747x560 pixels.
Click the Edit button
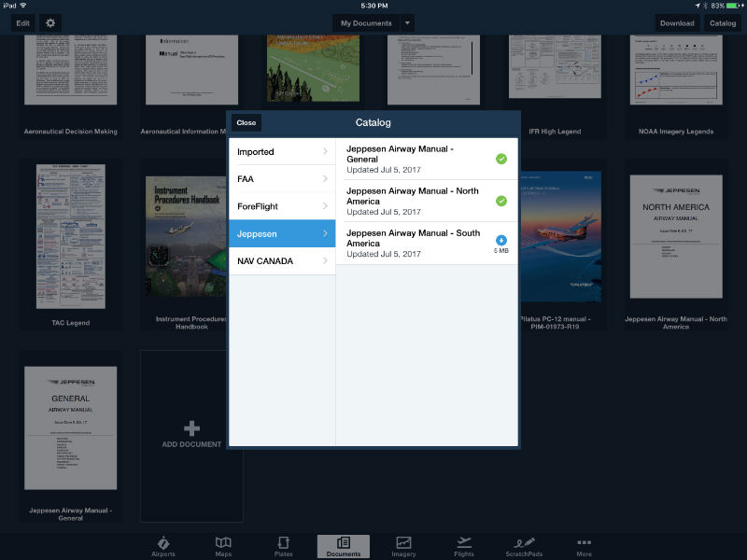point(22,22)
